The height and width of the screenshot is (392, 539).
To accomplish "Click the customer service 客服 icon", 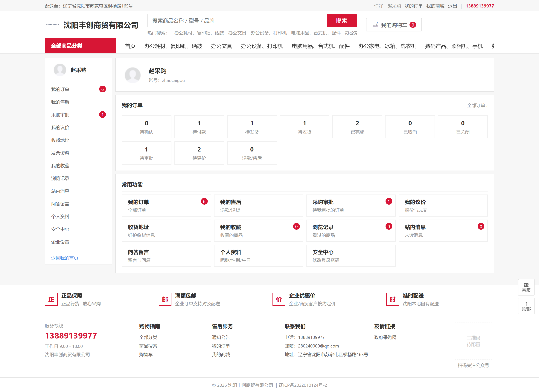I will pos(526,287).
